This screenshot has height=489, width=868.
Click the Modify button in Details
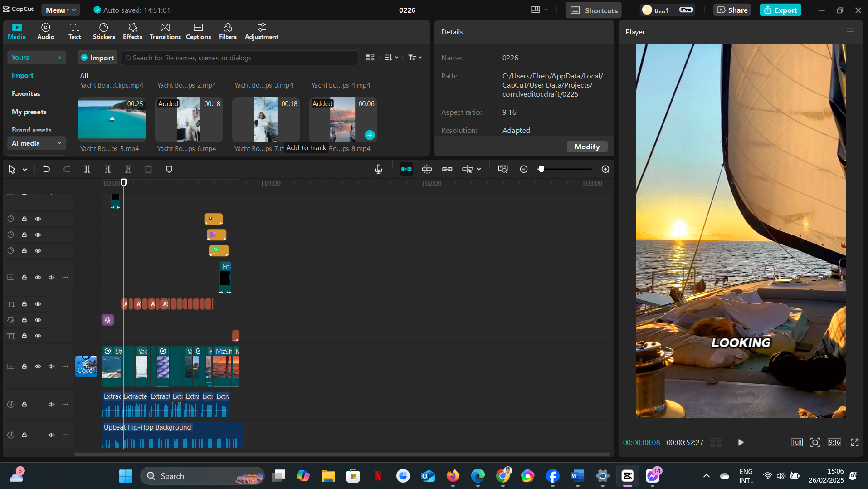(587, 147)
